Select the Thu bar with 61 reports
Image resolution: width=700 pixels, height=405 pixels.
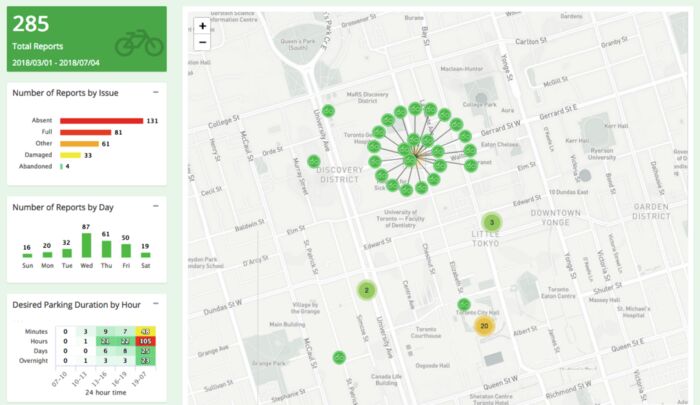106,249
